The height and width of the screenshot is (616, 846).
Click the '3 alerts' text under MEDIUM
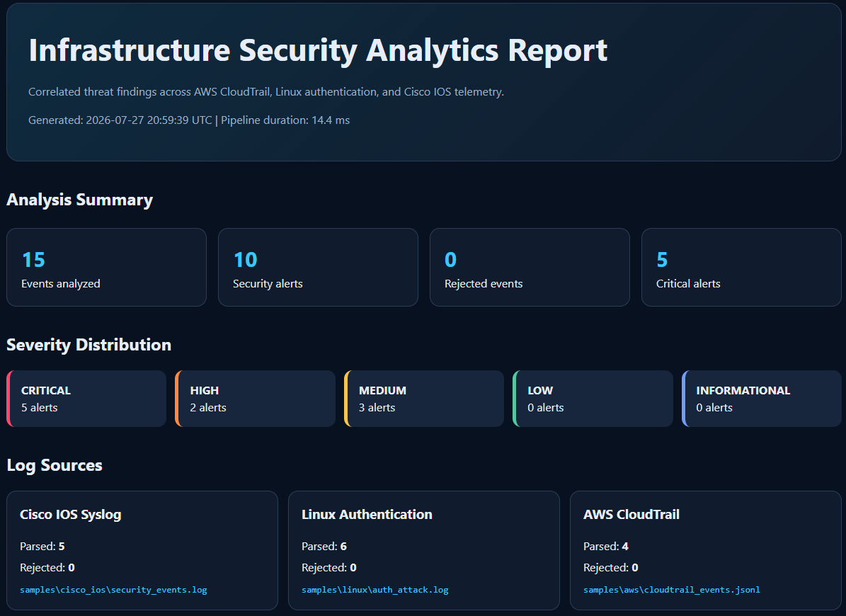click(377, 408)
